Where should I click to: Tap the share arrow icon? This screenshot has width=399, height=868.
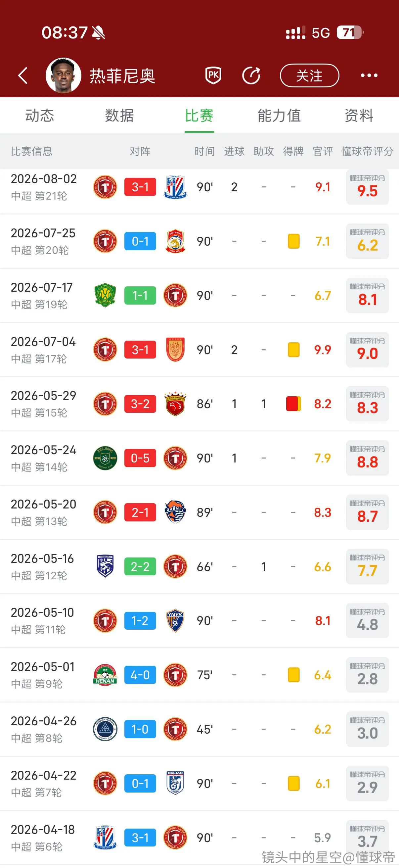(x=251, y=75)
